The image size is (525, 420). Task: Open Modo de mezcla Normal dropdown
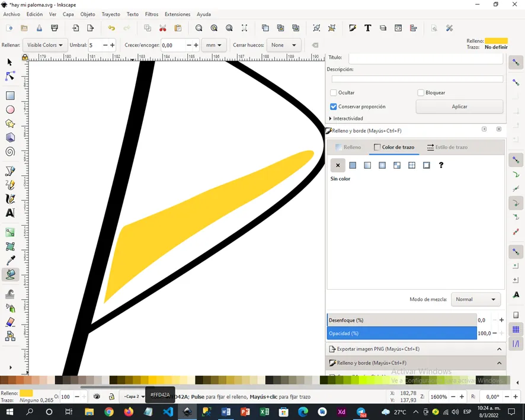(475, 300)
